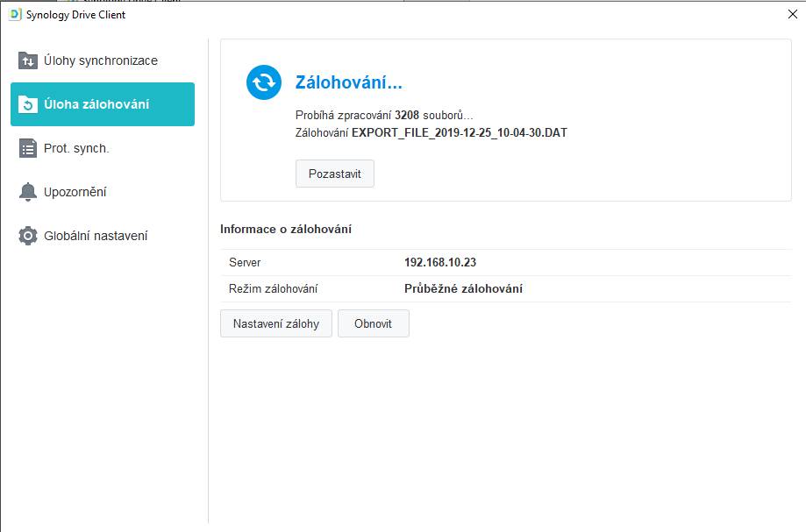Click the blue circular backup progress icon

pos(264,82)
